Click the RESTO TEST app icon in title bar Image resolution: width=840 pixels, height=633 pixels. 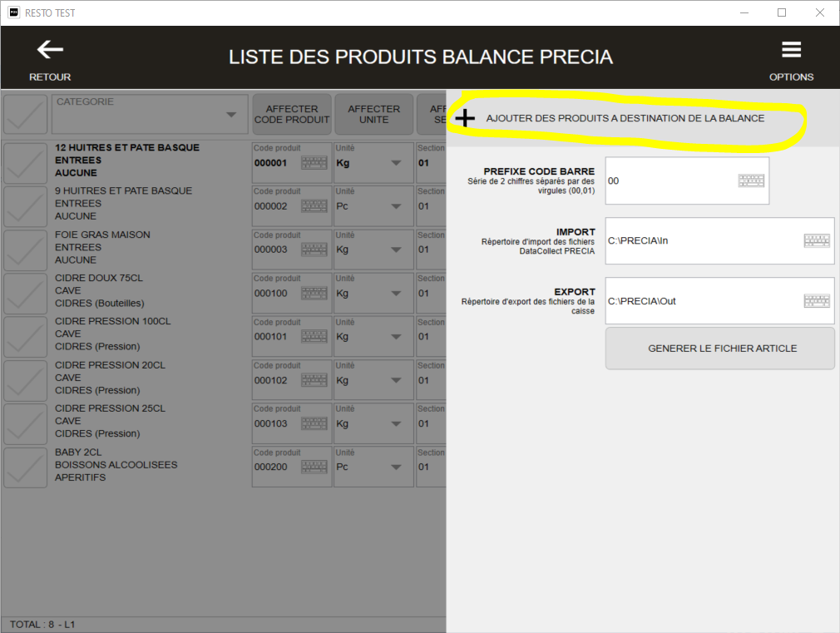coord(14,12)
